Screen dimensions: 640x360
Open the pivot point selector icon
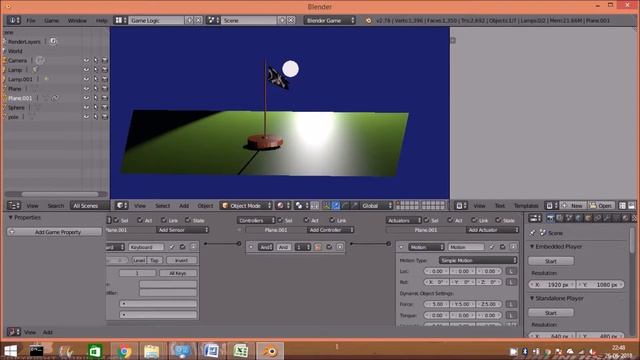301,206
